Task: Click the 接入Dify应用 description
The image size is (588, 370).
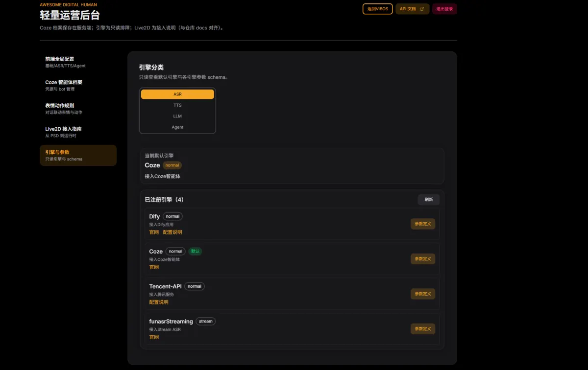Action: 161,225
